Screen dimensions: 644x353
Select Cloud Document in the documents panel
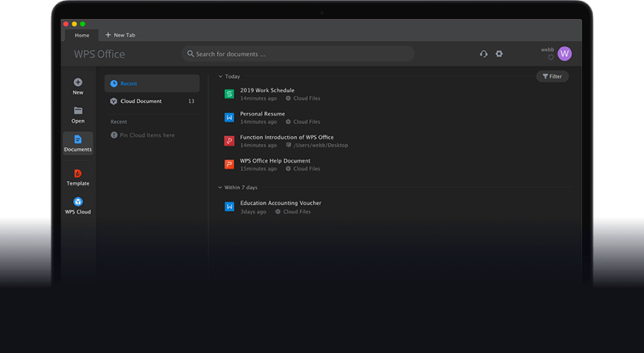tap(152, 101)
